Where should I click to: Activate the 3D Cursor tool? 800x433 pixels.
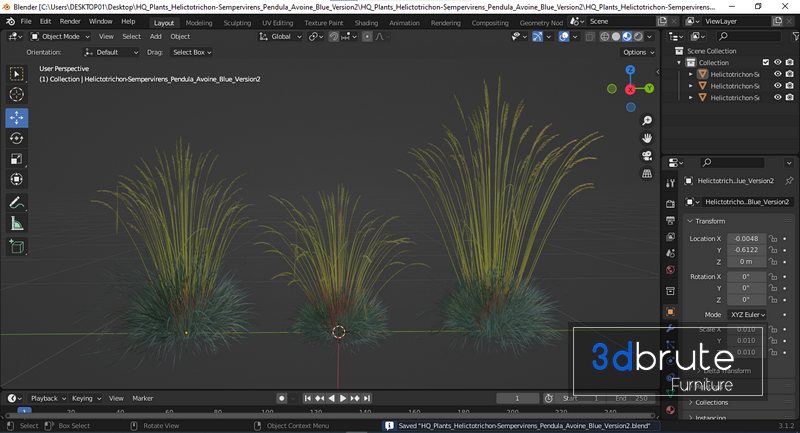pyautogui.click(x=17, y=94)
